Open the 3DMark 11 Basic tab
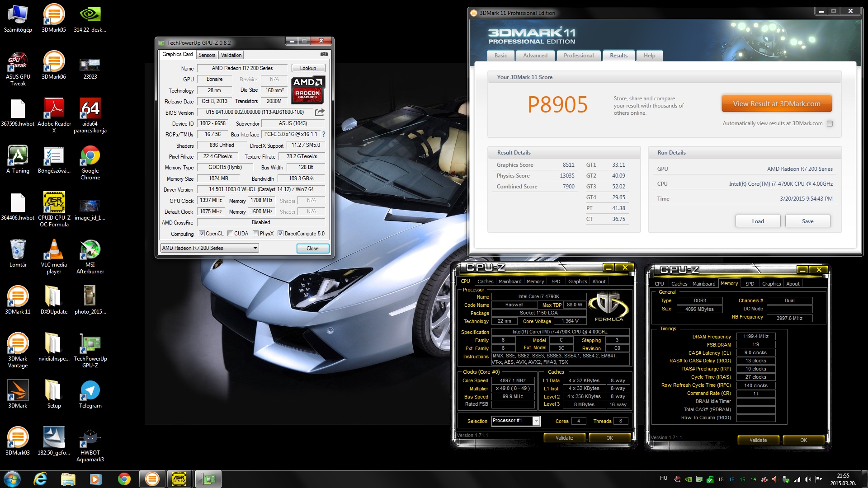 500,56
